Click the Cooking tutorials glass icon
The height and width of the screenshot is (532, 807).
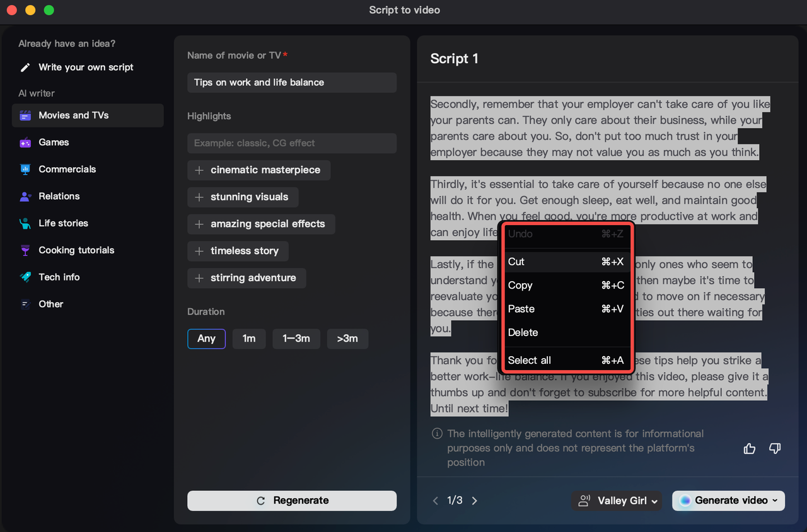click(25, 250)
